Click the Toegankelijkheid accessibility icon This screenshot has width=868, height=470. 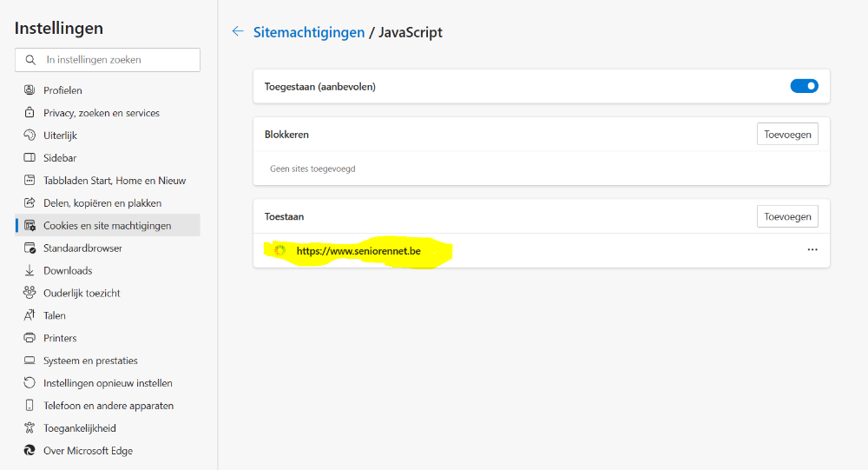tap(30, 428)
